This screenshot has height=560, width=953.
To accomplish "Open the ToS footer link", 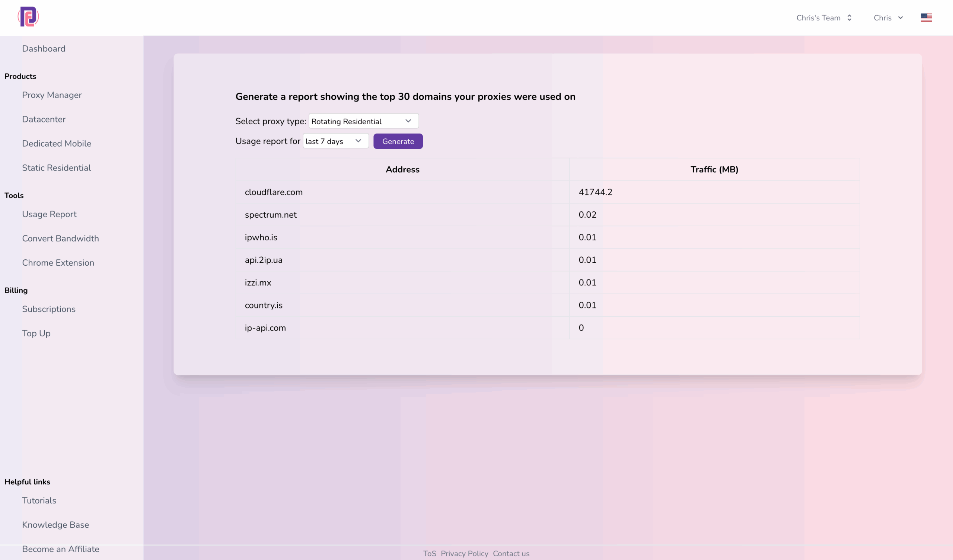I will click(x=430, y=553).
